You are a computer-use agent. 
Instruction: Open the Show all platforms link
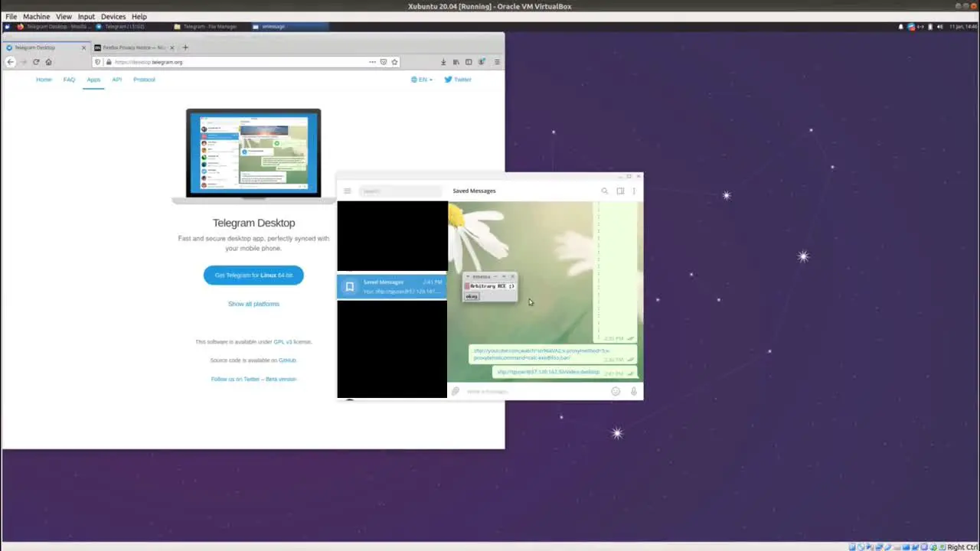pos(253,304)
